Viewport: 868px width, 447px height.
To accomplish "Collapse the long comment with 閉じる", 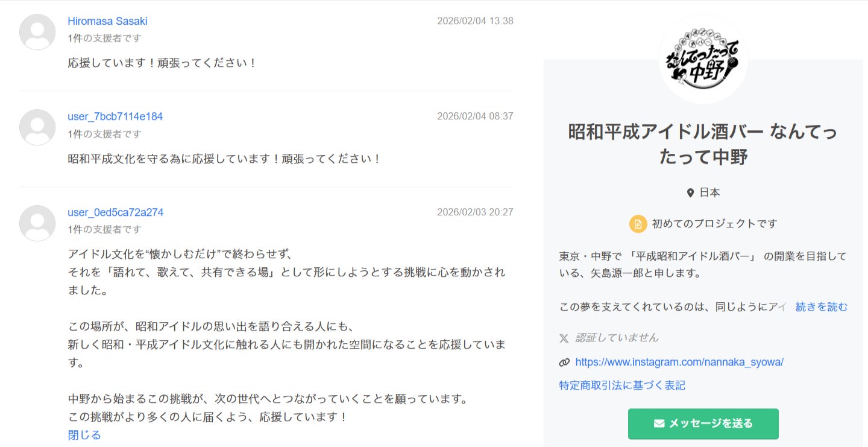I will coord(84,435).
